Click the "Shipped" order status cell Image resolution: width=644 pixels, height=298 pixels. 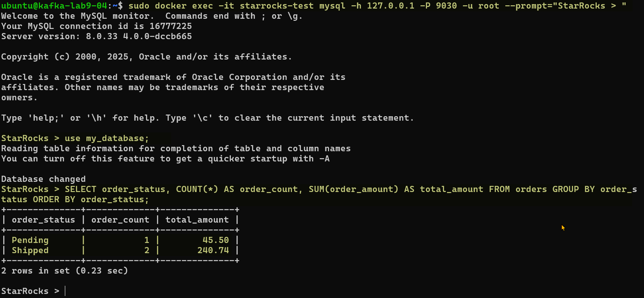point(30,250)
